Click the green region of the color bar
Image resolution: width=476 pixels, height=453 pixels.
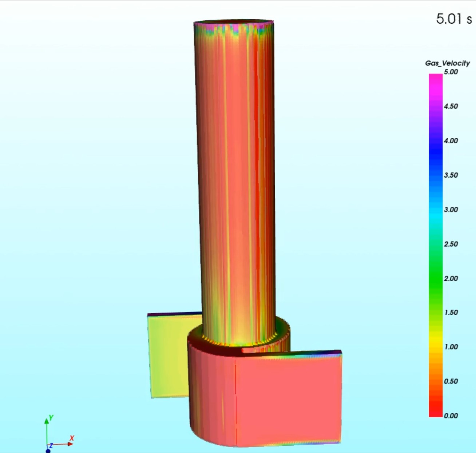[x=436, y=278]
